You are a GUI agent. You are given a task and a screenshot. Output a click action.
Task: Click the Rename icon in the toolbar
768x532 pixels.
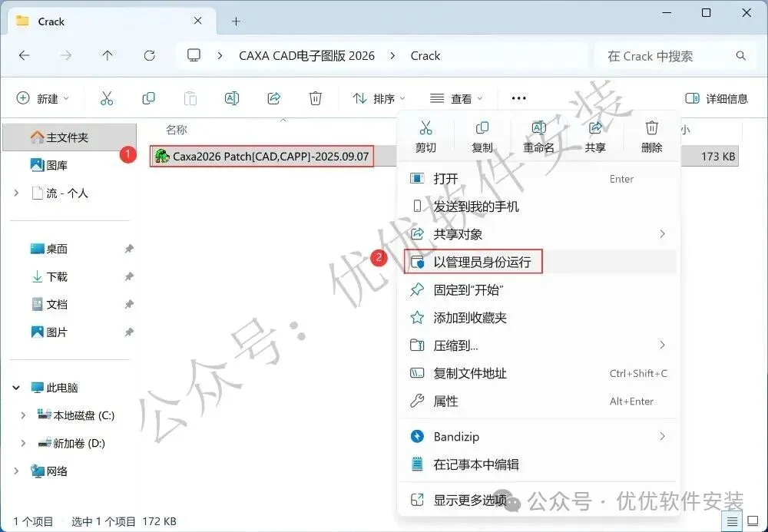pos(232,98)
